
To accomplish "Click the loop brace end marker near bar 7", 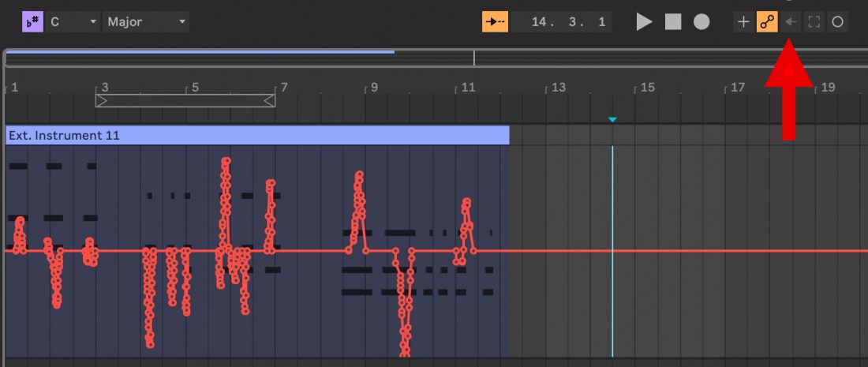I will tap(270, 100).
